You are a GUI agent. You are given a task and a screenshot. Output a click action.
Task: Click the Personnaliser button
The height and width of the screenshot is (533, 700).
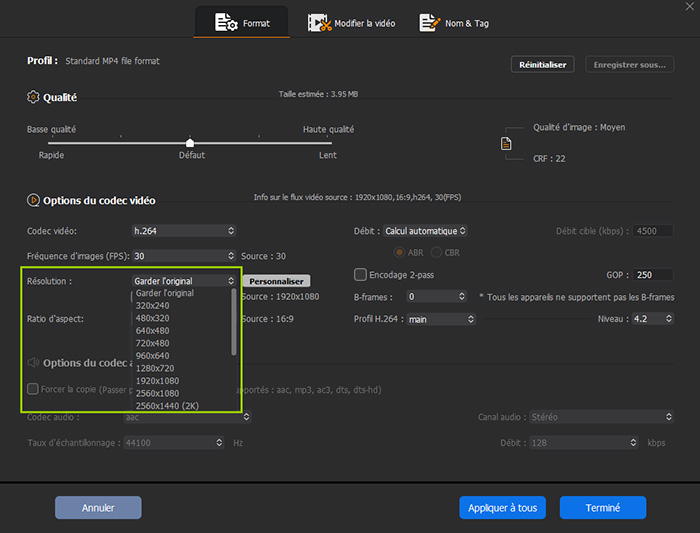(276, 281)
